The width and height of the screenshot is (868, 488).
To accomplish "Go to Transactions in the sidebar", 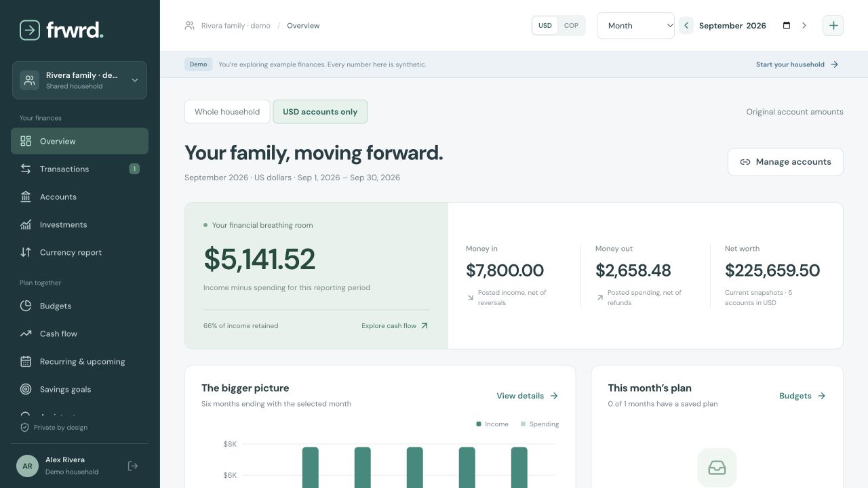I will (x=79, y=169).
